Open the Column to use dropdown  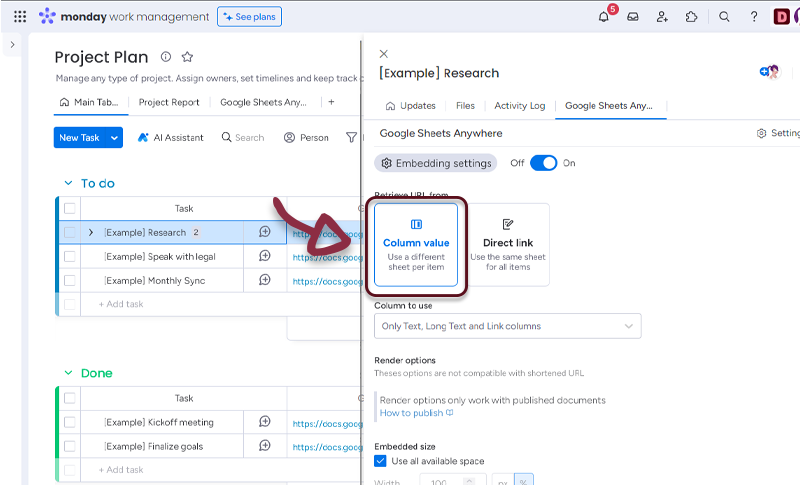(508, 326)
